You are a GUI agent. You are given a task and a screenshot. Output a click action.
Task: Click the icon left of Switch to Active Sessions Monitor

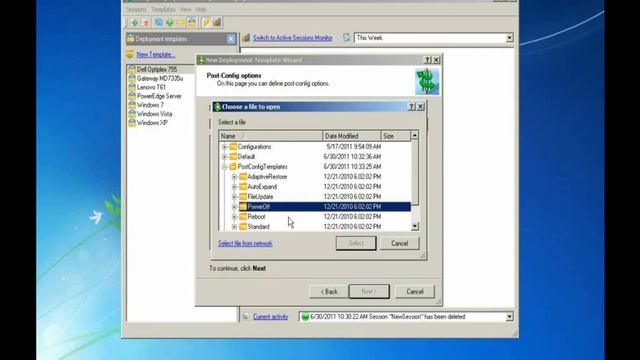[x=246, y=38]
